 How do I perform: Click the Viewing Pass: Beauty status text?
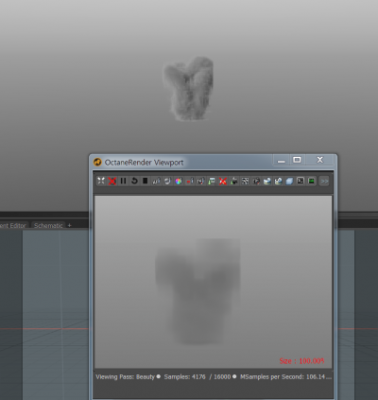click(125, 377)
